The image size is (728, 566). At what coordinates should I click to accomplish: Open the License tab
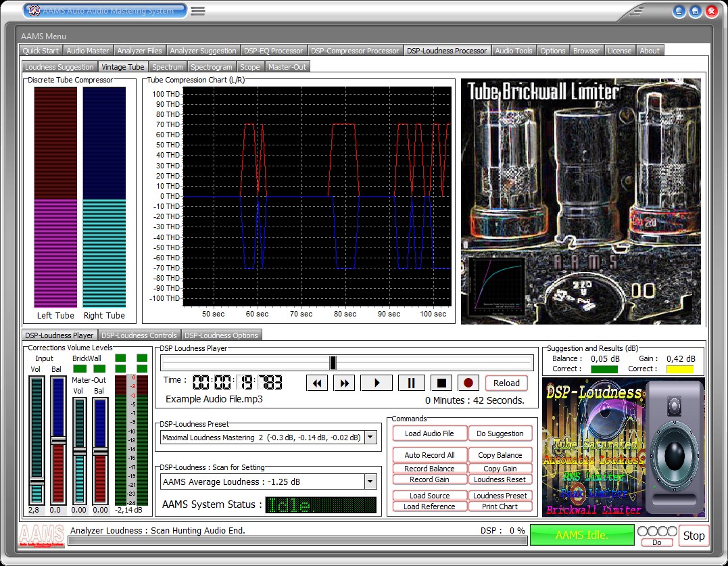[619, 51]
